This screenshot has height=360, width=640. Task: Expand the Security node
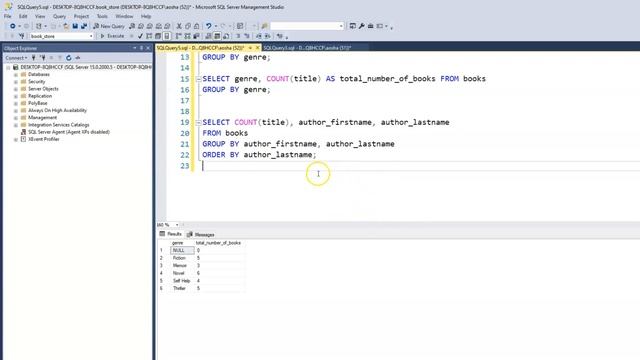pyautogui.click(x=16, y=82)
